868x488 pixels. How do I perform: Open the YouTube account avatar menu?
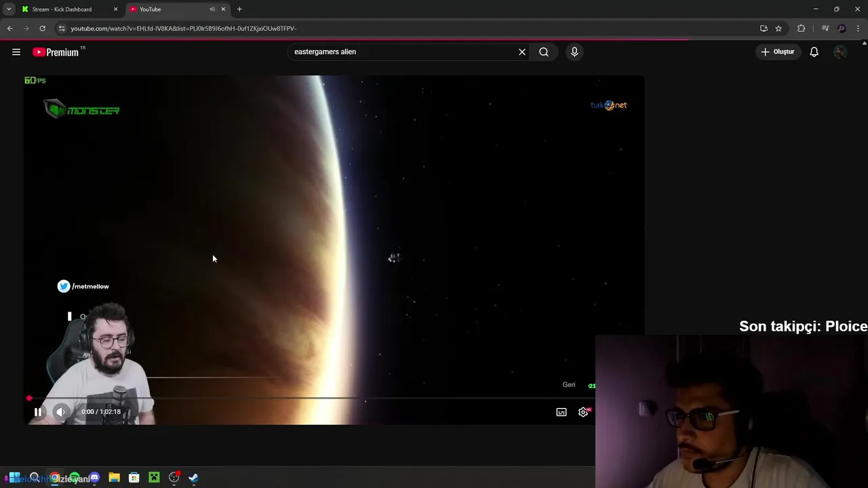(x=840, y=52)
